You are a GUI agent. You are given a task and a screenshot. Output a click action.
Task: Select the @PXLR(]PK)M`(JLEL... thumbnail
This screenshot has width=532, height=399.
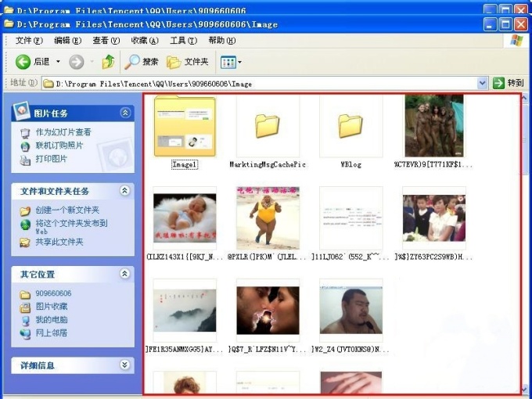(268, 217)
